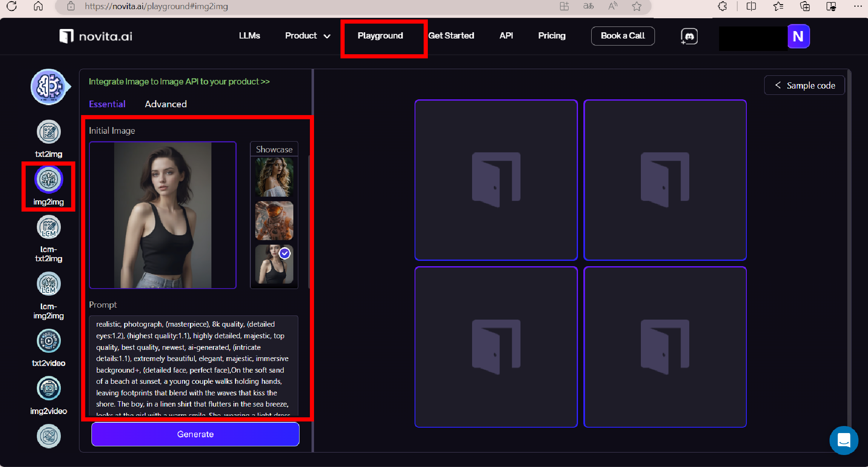Select the astronaut showcase thumbnail
This screenshot has width=868, height=467.
pyautogui.click(x=274, y=221)
